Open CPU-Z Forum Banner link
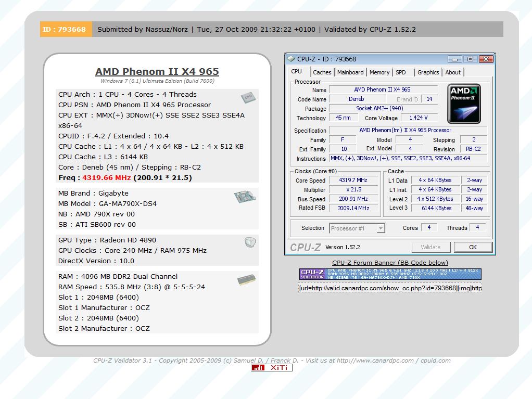Viewport: 532px width, 399px height. 390,263
